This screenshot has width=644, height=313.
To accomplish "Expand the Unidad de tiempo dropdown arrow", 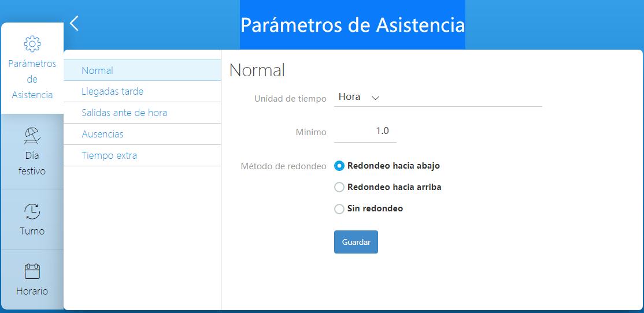I will pos(375,98).
